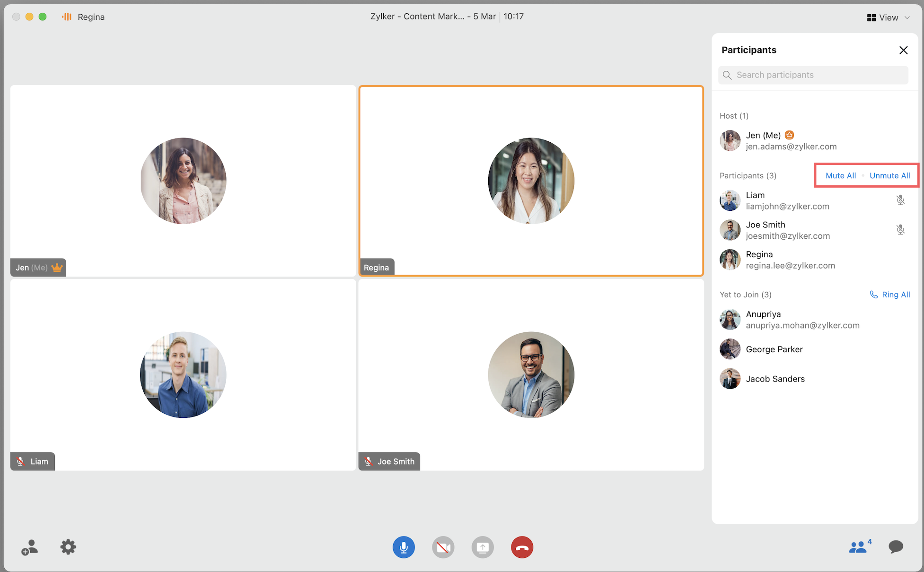Image resolution: width=924 pixels, height=572 pixels.
Task: Close the Participants panel
Action: (x=903, y=50)
